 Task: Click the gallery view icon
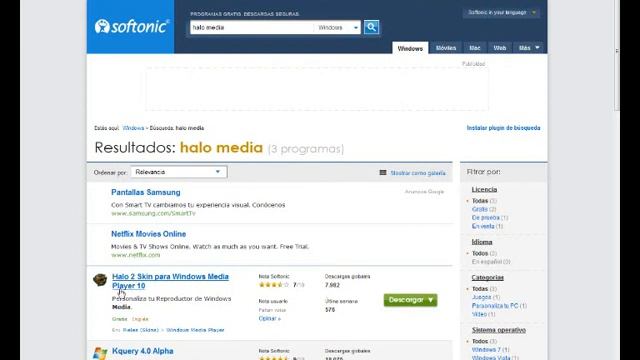383,173
